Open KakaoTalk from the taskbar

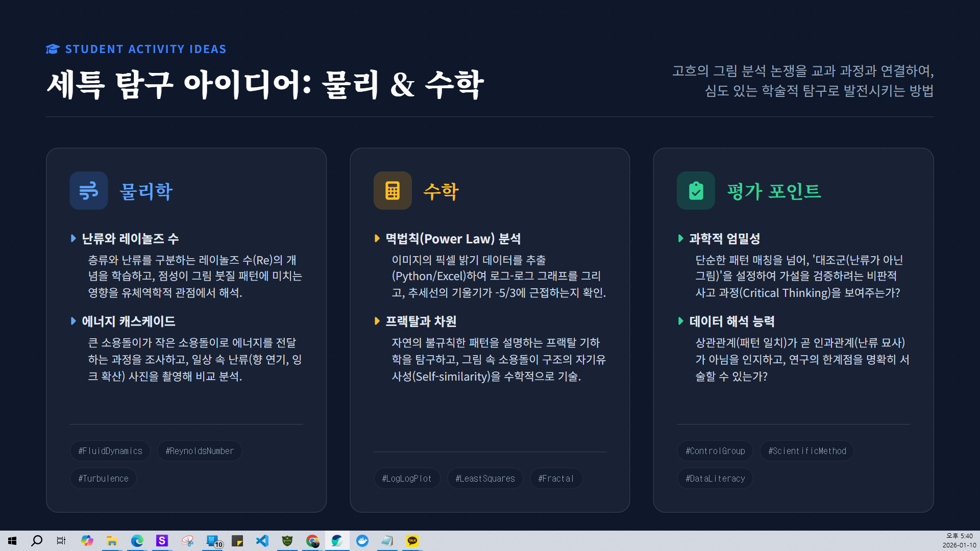(412, 541)
